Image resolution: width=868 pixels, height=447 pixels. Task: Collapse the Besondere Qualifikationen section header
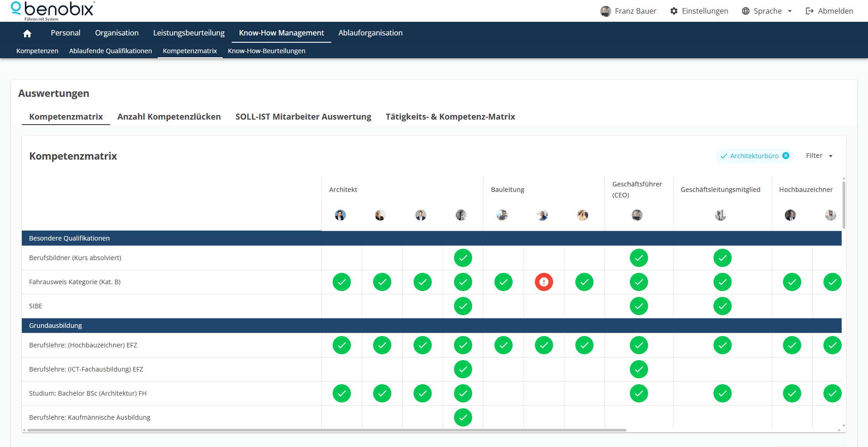(x=69, y=238)
